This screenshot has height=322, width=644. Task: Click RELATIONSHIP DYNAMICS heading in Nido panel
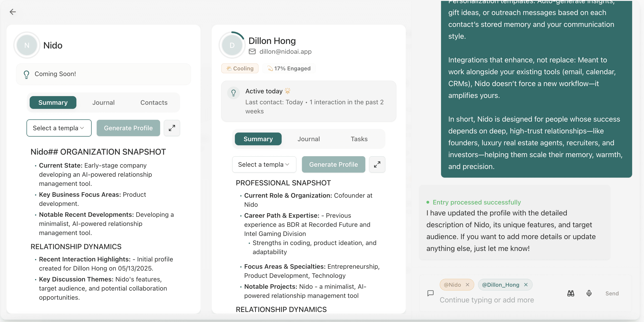pos(76,247)
